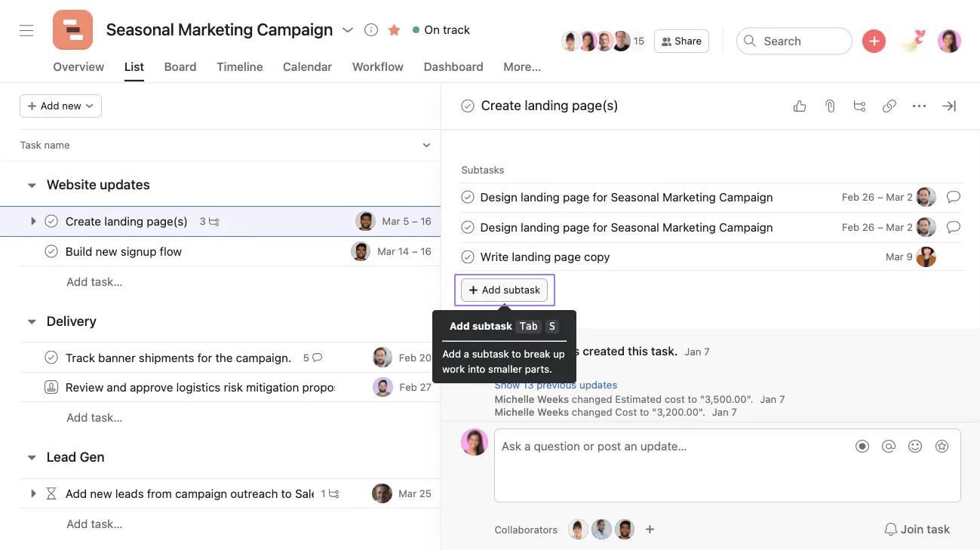Expand subtasks of Create landing page(s)
Screen dimensions: 980x550
33,221
